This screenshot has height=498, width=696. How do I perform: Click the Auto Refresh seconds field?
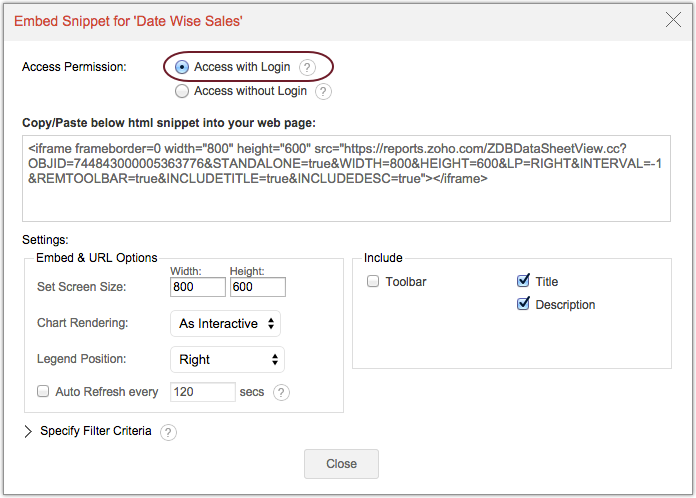click(x=203, y=392)
